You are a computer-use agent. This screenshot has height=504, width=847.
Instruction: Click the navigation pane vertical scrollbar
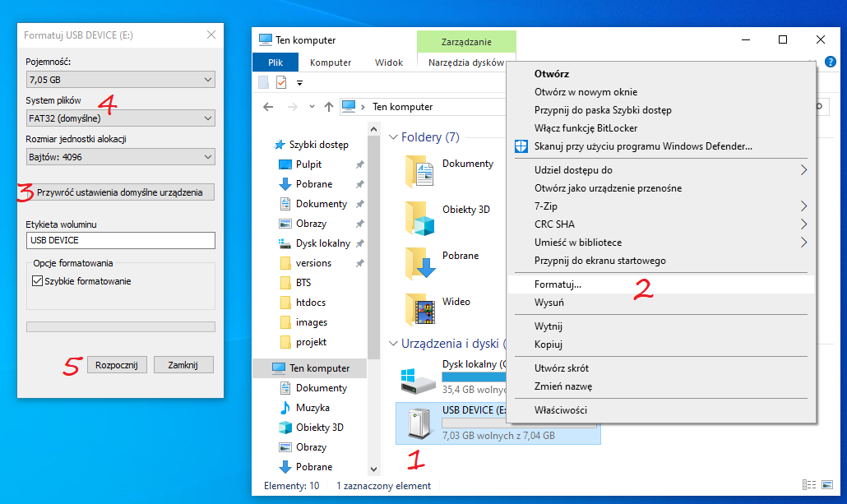pyautogui.click(x=374, y=247)
